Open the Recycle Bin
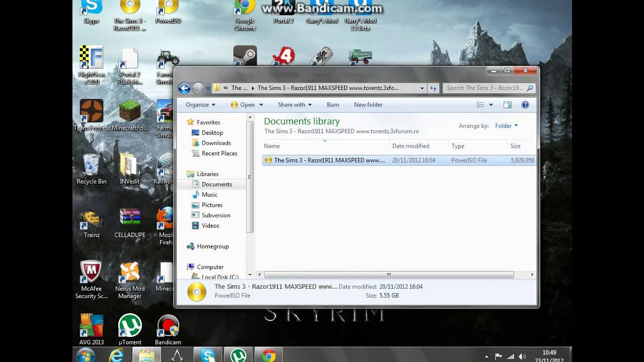This screenshot has width=644, height=362. coord(92,169)
